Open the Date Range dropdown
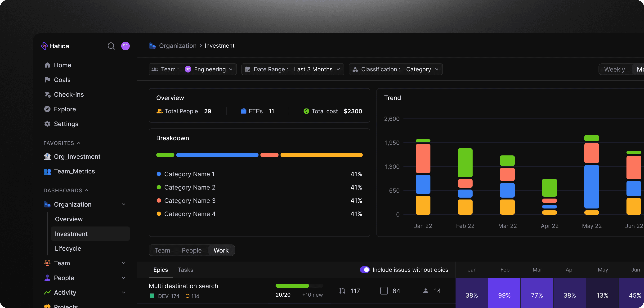Viewport: 644px width, 308px height. click(x=292, y=69)
